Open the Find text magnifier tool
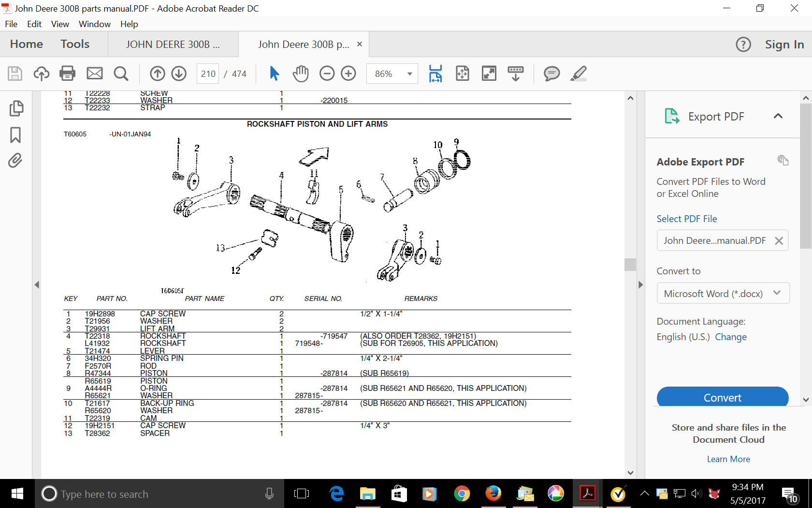This screenshot has height=508, width=812. 121,74
